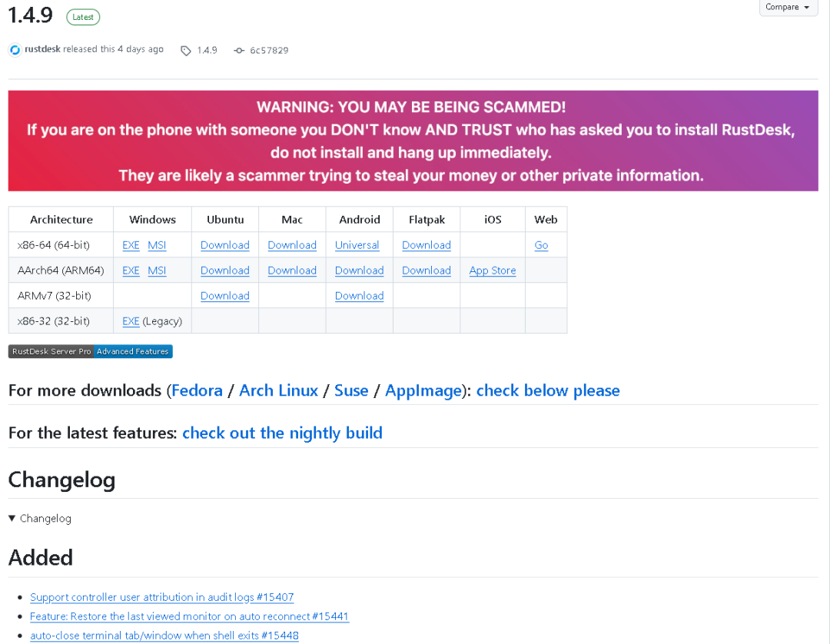The image size is (830, 644).
Task: Click the Android column header
Action: click(x=360, y=220)
